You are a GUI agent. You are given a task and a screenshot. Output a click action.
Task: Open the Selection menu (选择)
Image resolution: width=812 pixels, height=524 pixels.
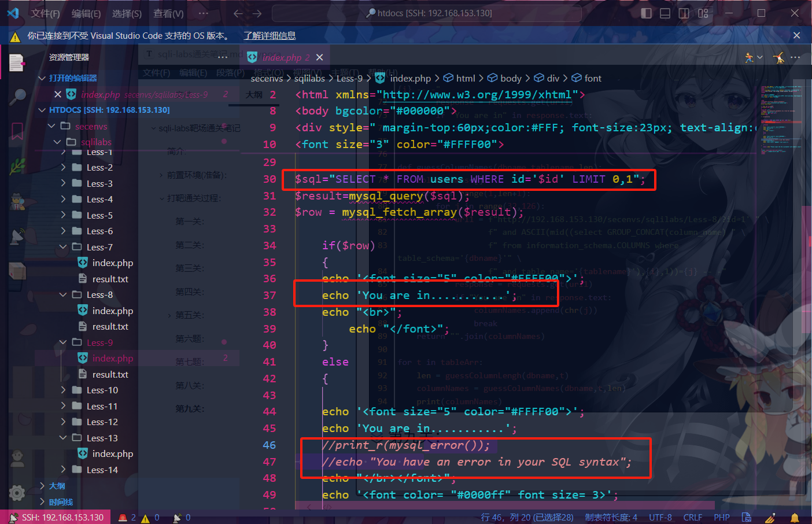(127, 13)
